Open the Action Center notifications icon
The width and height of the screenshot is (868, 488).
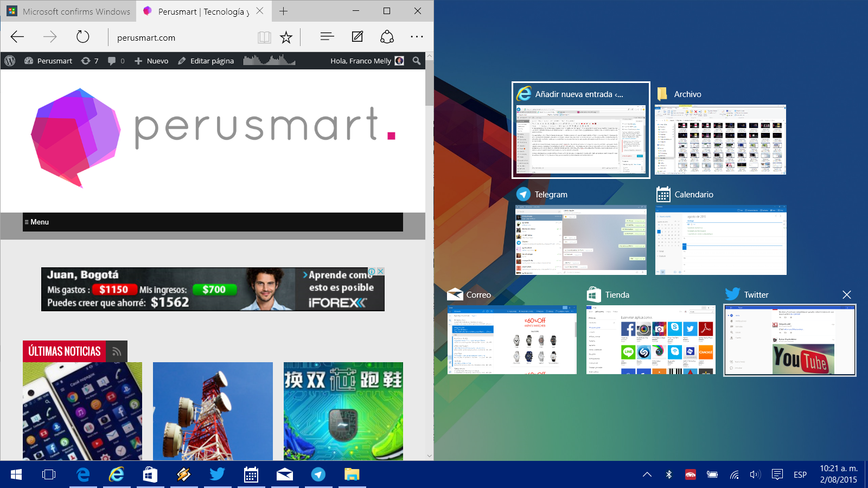click(777, 474)
